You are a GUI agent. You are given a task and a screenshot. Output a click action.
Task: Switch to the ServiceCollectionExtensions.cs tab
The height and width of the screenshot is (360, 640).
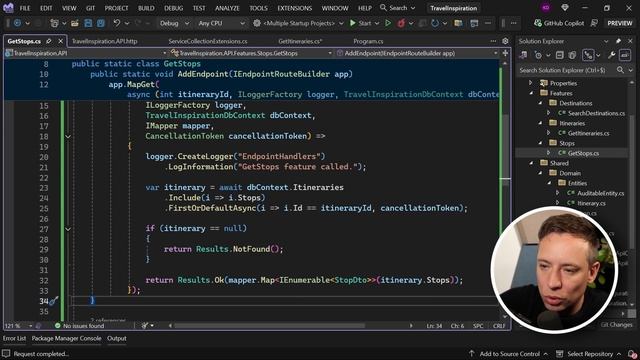point(208,41)
